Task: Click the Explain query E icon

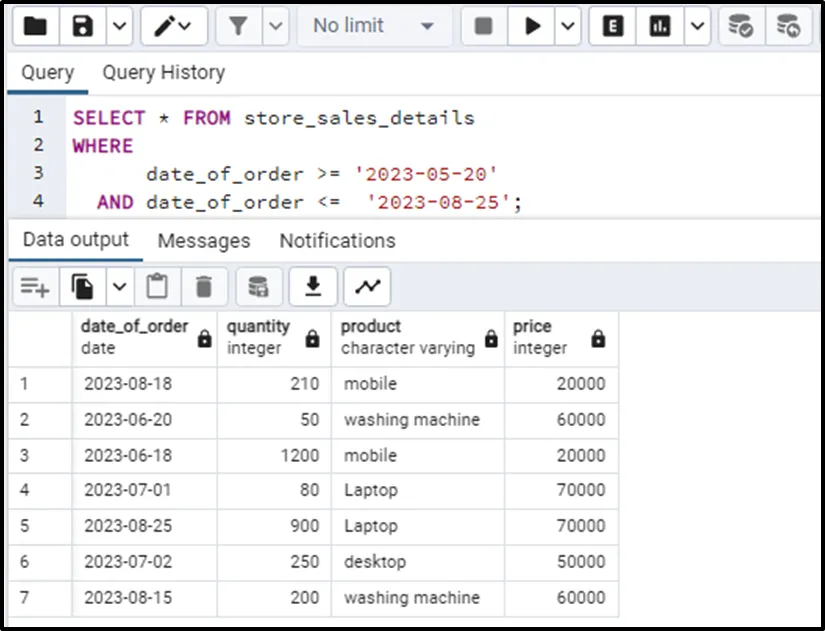Action: [x=613, y=27]
